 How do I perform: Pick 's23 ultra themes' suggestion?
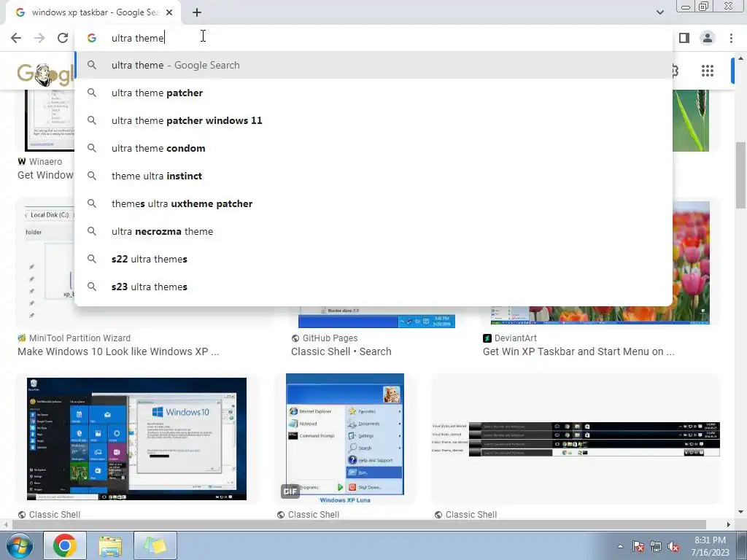click(373, 287)
